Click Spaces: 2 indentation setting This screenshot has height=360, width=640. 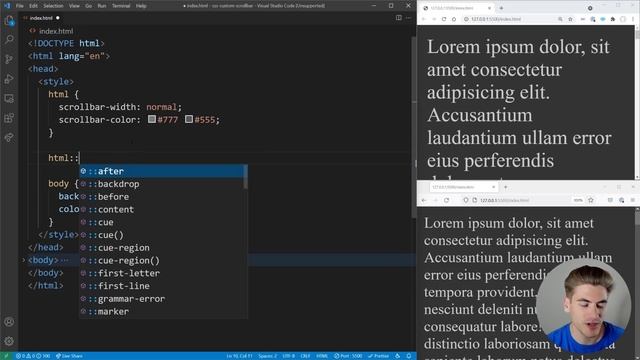coord(267,356)
